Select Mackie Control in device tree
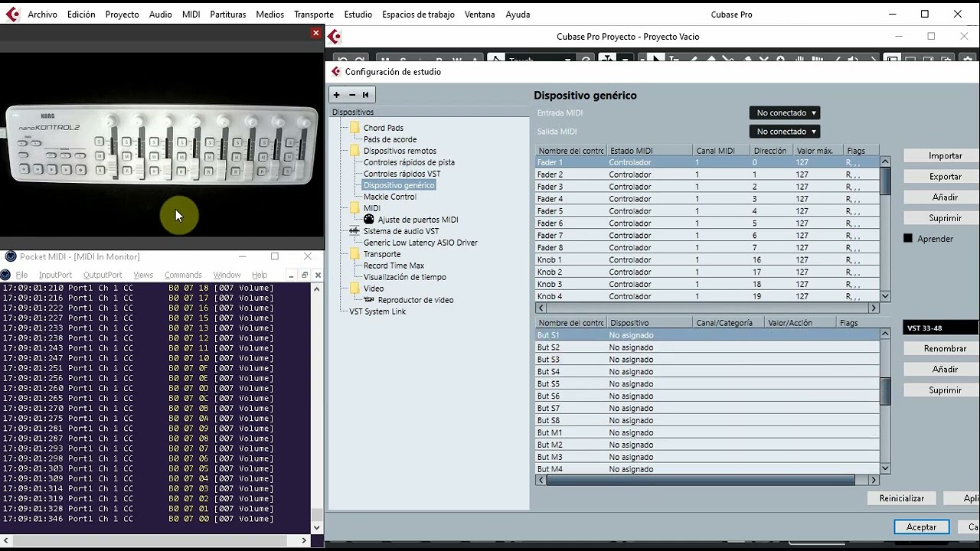 (x=390, y=197)
